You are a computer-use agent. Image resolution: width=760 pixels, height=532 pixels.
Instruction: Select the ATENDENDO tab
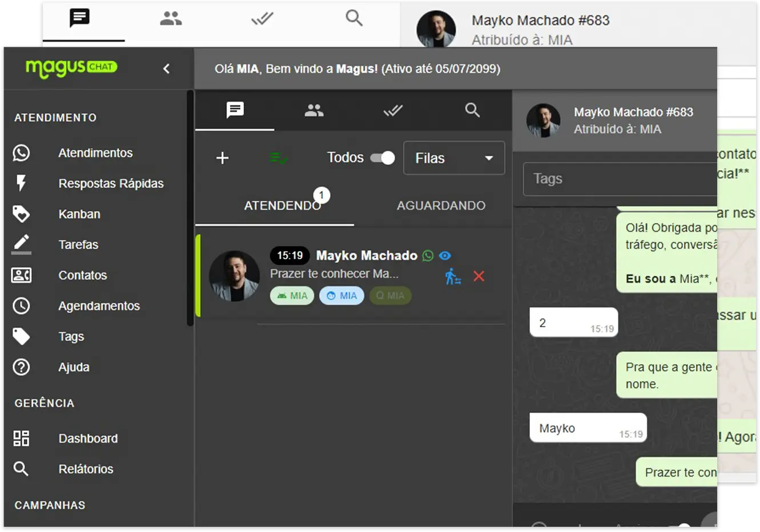(x=282, y=205)
